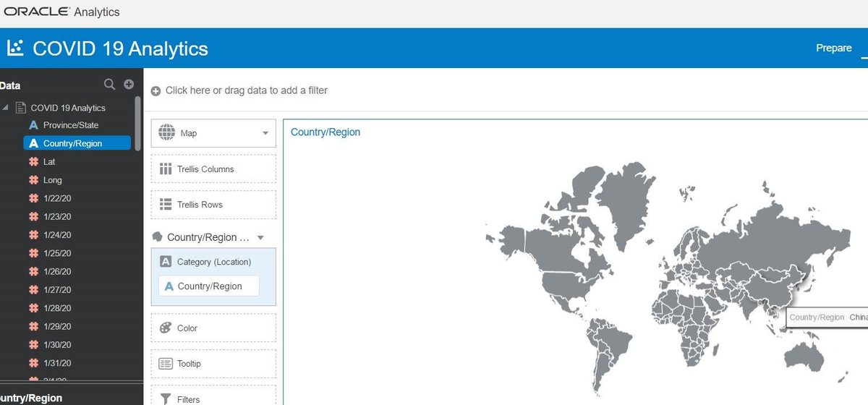The height and width of the screenshot is (405, 868).
Task: Click the add data plus icon
Action: (x=129, y=85)
